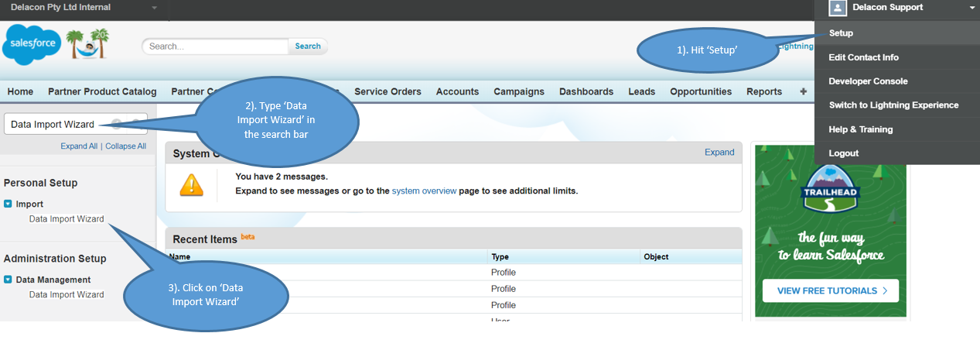
Task: Switch to the Accounts tab
Action: coord(457,91)
